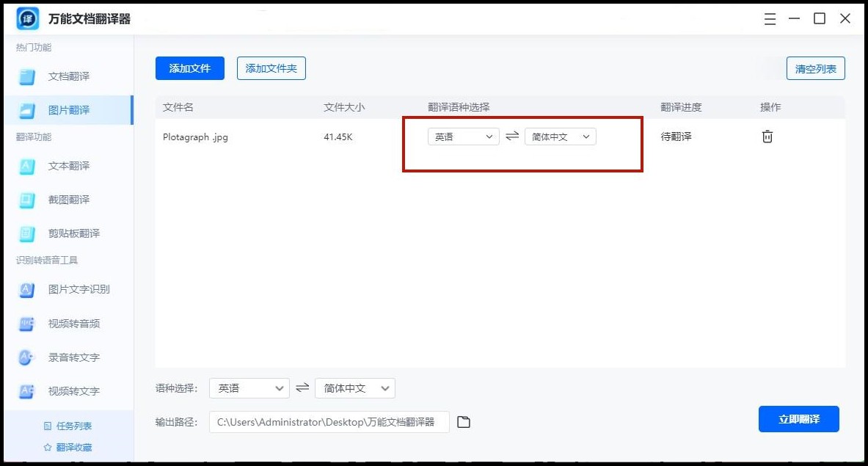Open the bottom 英语 language selection dropdown
The width and height of the screenshot is (868, 466).
click(x=249, y=388)
